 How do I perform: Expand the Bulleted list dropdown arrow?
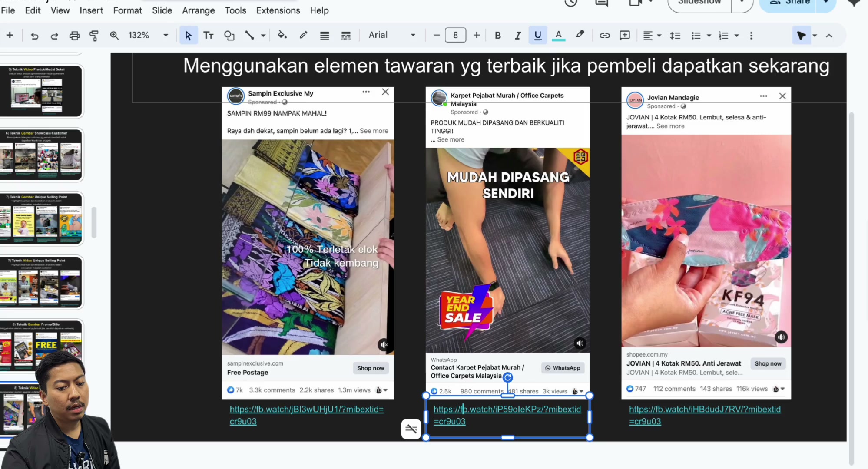(x=709, y=36)
